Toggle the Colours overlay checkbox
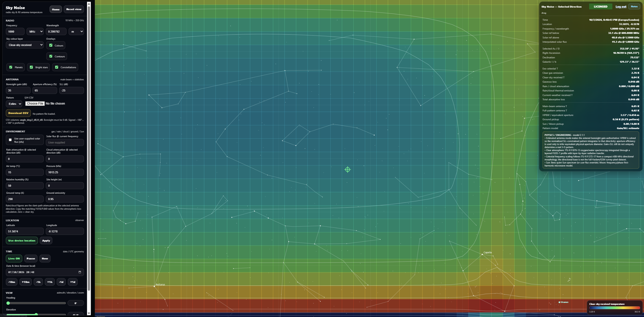The image size is (644, 317). pyautogui.click(x=51, y=45)
